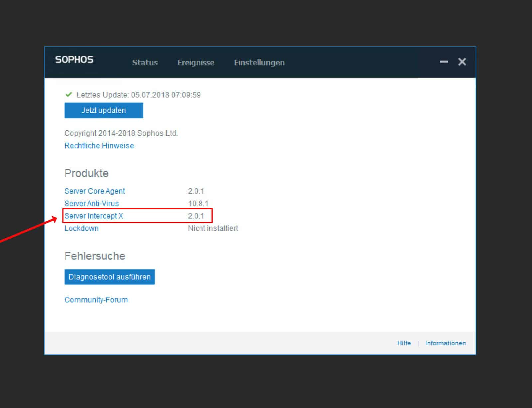Open the Rechtliche Hinweise link
The height and width of the screenshot is (408, 532).
pos(99,146)
